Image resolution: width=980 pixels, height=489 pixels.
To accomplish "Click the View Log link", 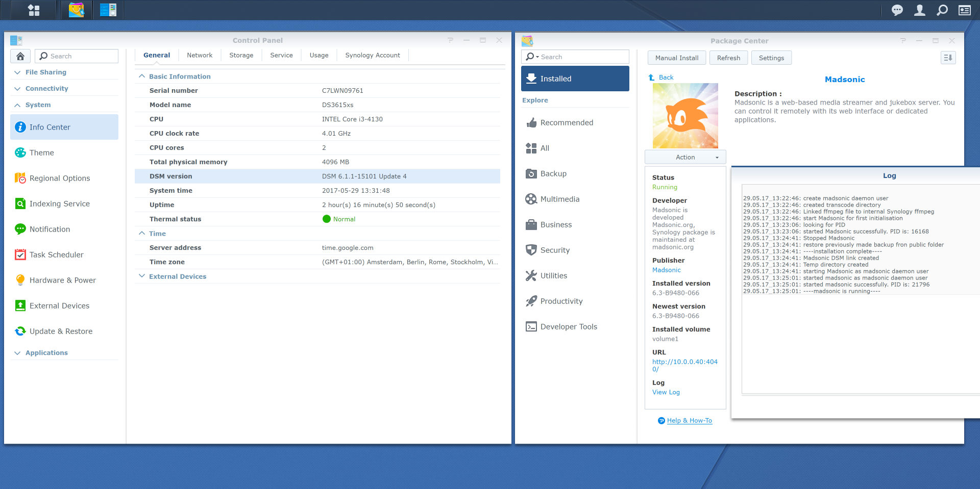I will pos(666,392).
